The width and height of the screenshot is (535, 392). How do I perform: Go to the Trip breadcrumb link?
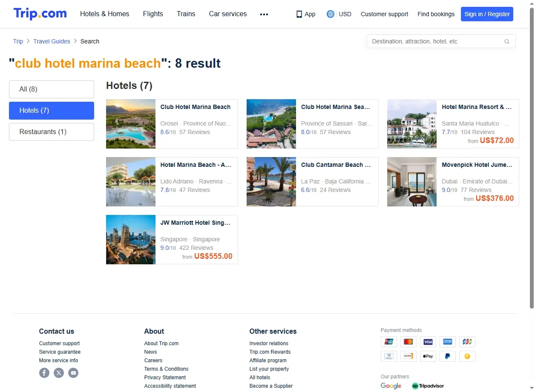pos(18,41)
